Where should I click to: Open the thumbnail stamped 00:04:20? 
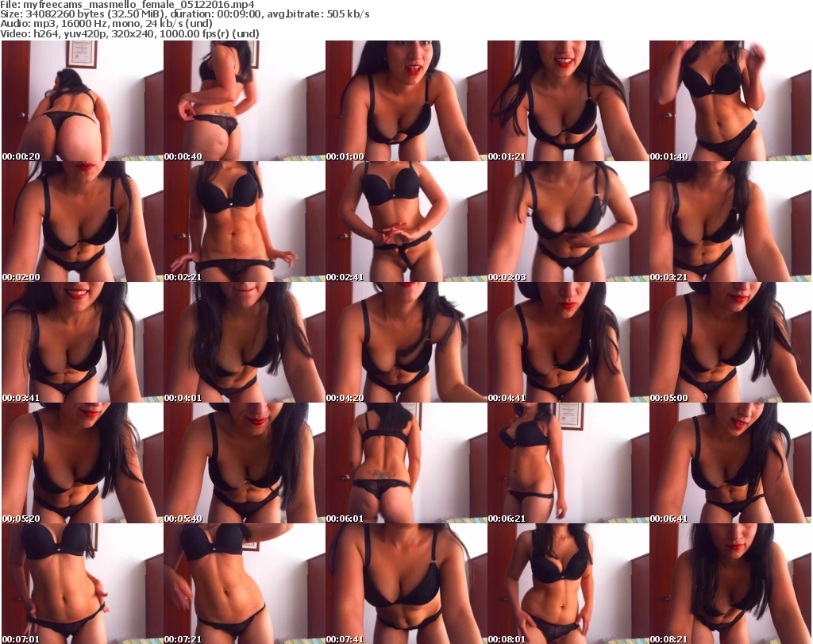406,342
